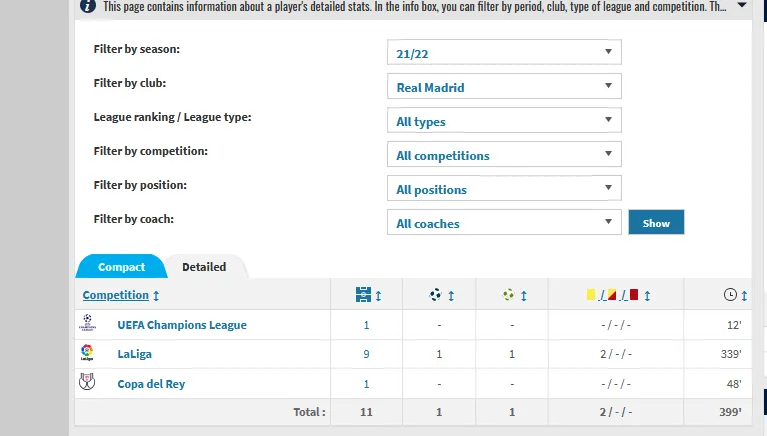Select the Compact tab

121,267
